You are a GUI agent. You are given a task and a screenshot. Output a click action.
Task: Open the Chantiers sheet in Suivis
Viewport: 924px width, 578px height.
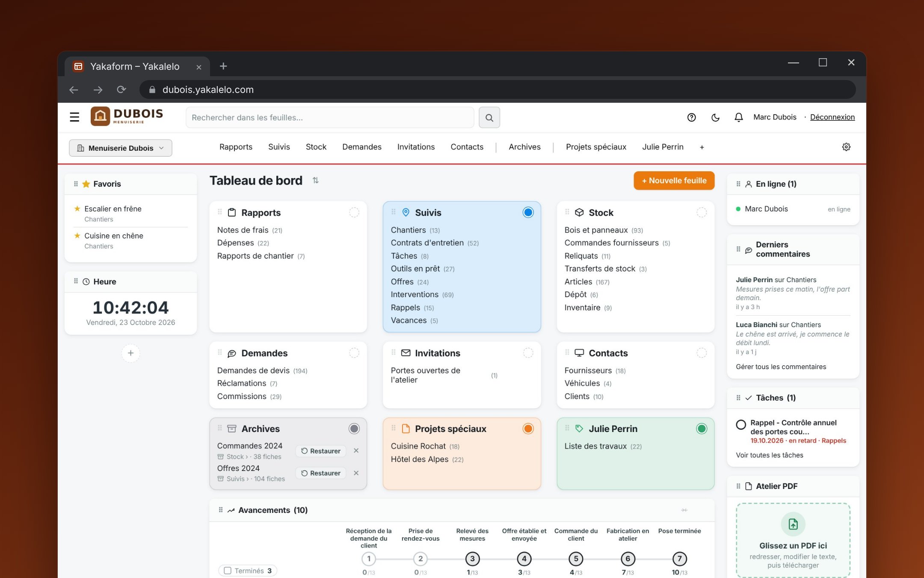point(408,230)
